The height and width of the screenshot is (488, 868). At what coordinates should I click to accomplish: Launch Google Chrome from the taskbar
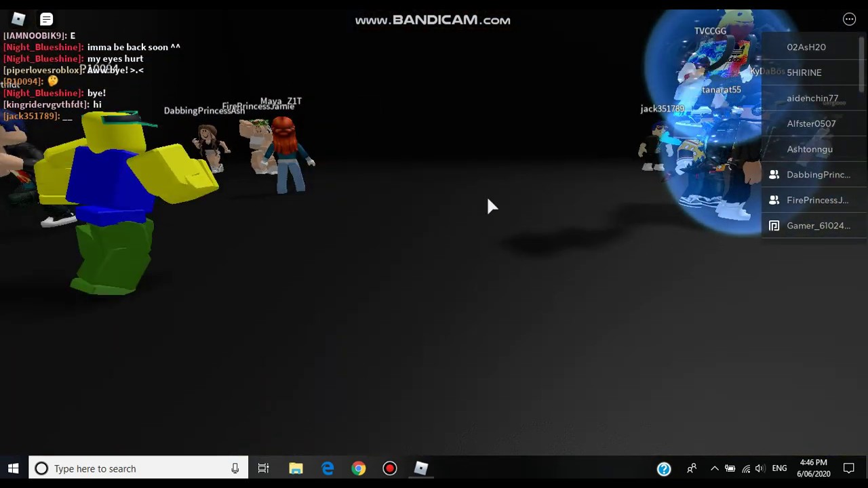click(x=359, y=468)
